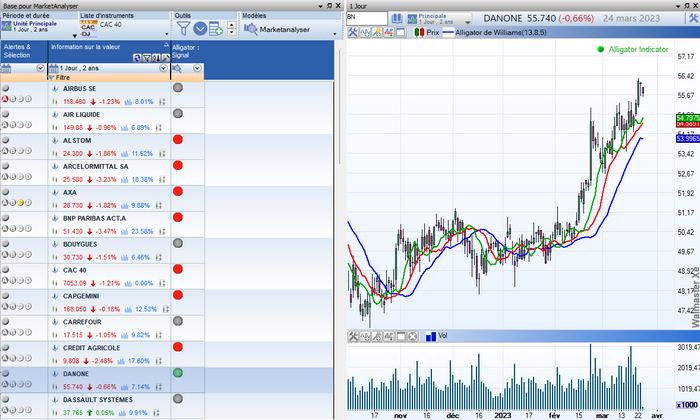Close the Vol panel with X icon

click(x=412, y=336)
